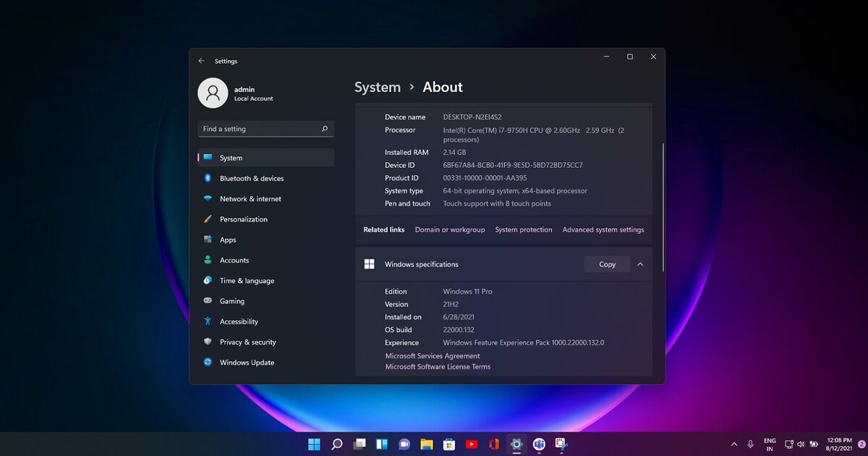
Task: Copy the Windows specifications
Action: click(x=607, y=265)
